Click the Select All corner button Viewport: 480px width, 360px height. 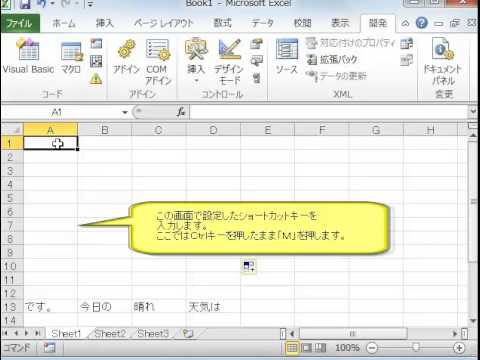pos(13,130)
